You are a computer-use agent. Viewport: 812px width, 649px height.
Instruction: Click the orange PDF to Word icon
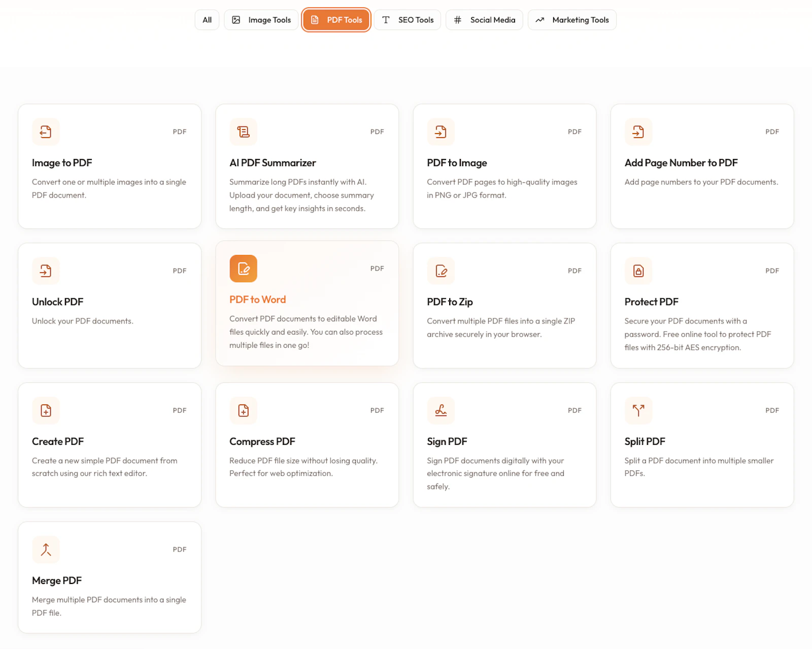[x=243, y=268]
